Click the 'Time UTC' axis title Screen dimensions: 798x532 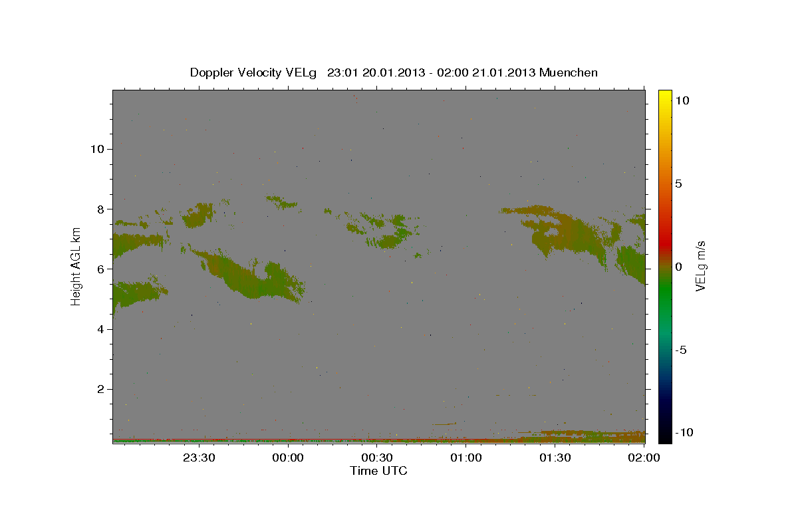378,471
